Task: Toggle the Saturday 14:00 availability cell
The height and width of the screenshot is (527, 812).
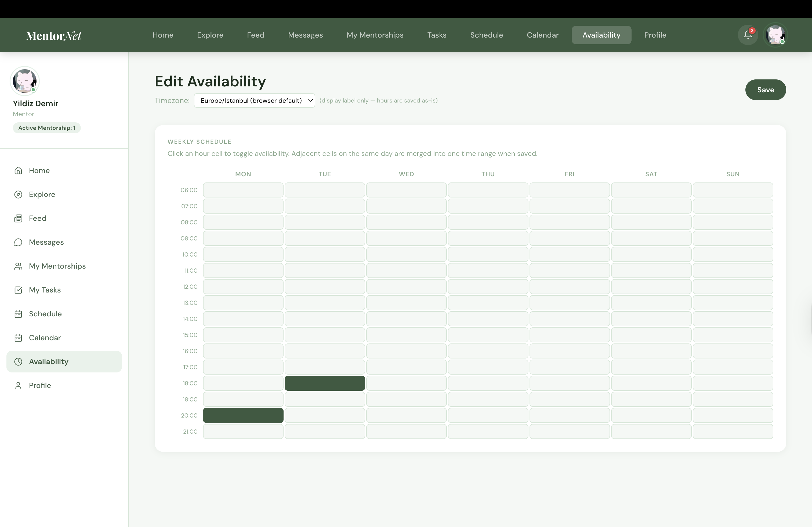Action: click(x=651, y=319)
